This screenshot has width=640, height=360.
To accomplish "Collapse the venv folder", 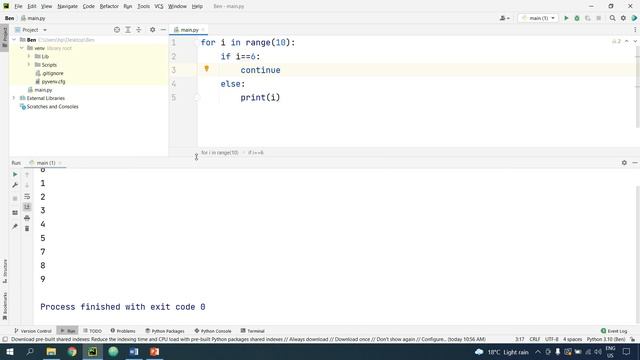I will coord(22,48).
